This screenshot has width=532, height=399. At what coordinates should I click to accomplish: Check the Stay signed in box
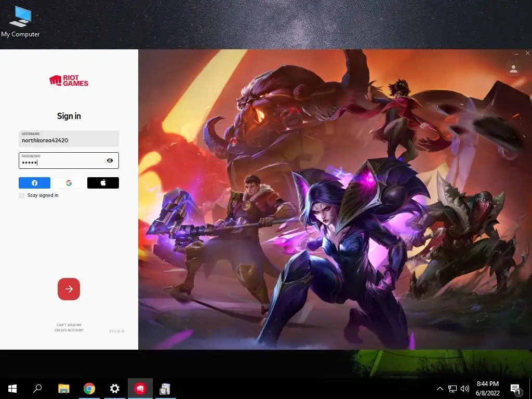tap(22, 195)
